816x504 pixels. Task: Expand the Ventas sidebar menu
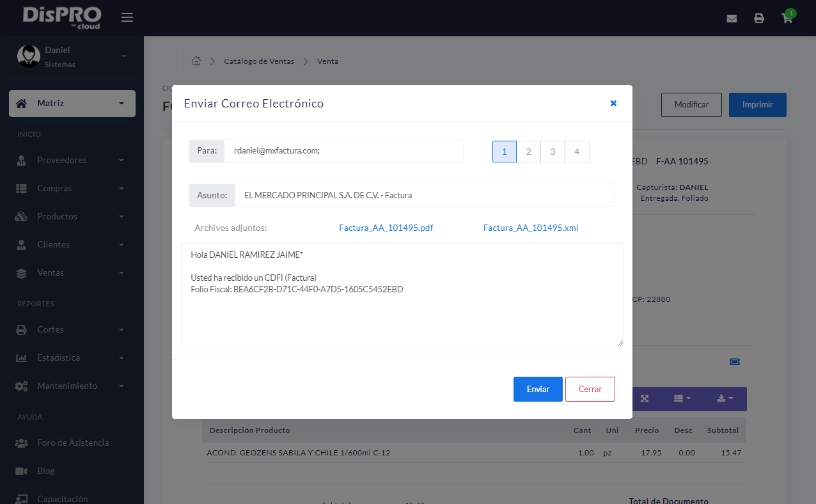tap(51, 272)
